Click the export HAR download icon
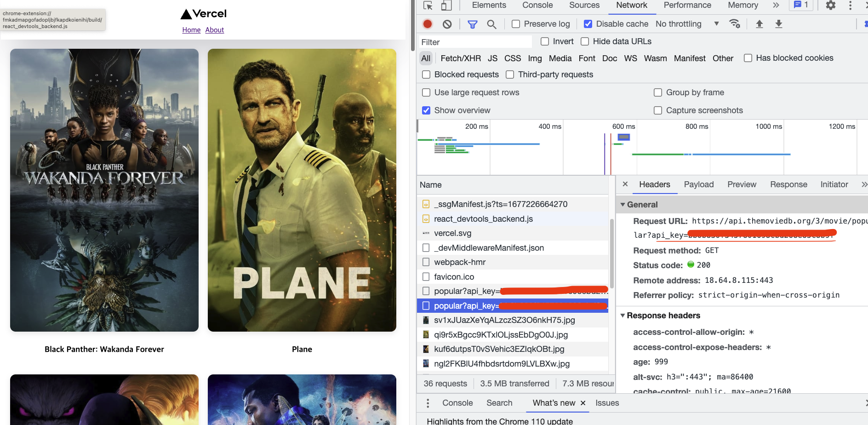This screenshot has height=425, width=868. tap(779, 24)
